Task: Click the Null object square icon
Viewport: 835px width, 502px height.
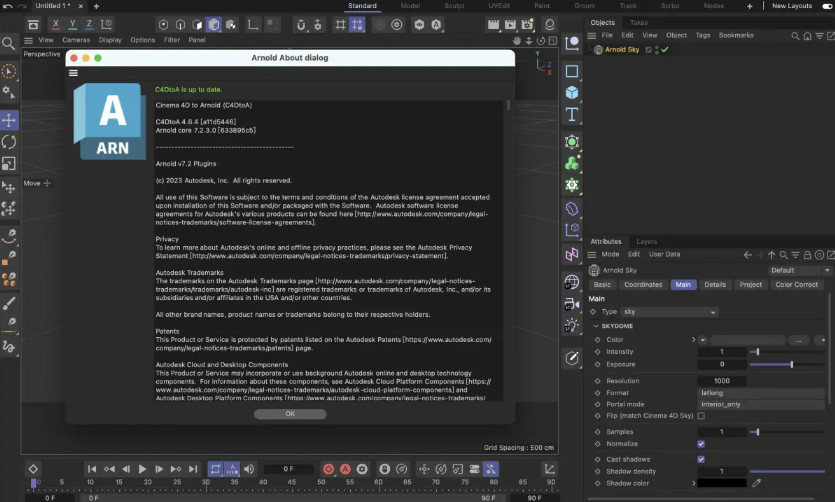Action: click(x=572, y=71)
